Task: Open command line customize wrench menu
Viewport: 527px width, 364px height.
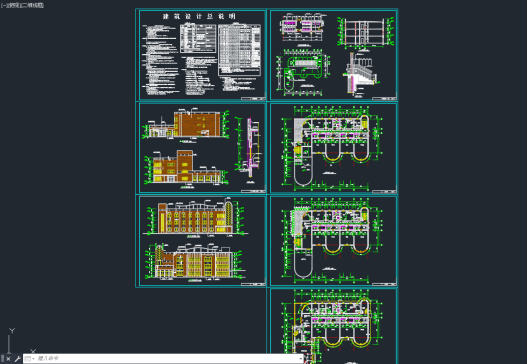Action: coord(17,359)
